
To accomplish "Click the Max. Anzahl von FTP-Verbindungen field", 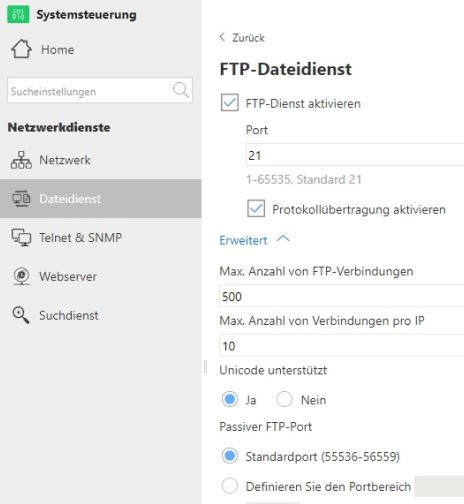I will [341, 296].
